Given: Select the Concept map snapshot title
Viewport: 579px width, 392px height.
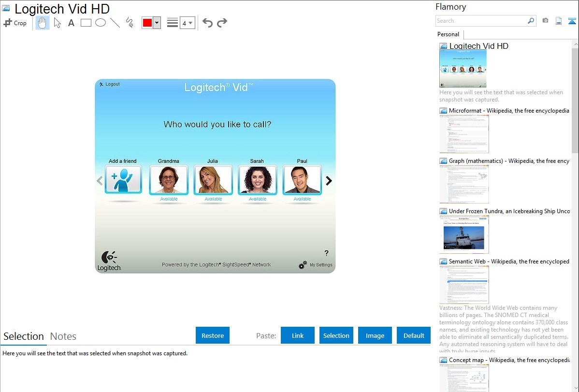Looking at the screenshot, I should click(x=509, y=360).
